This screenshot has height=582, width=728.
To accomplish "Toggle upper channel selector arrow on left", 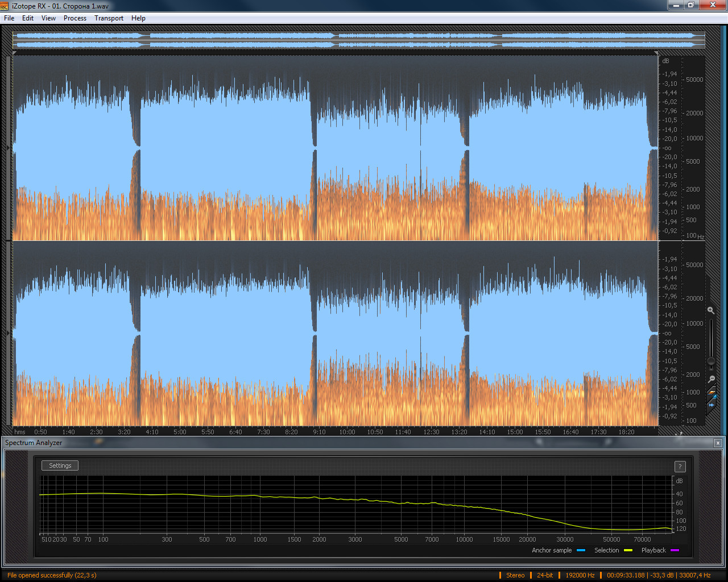I will [x=8, y=148].
